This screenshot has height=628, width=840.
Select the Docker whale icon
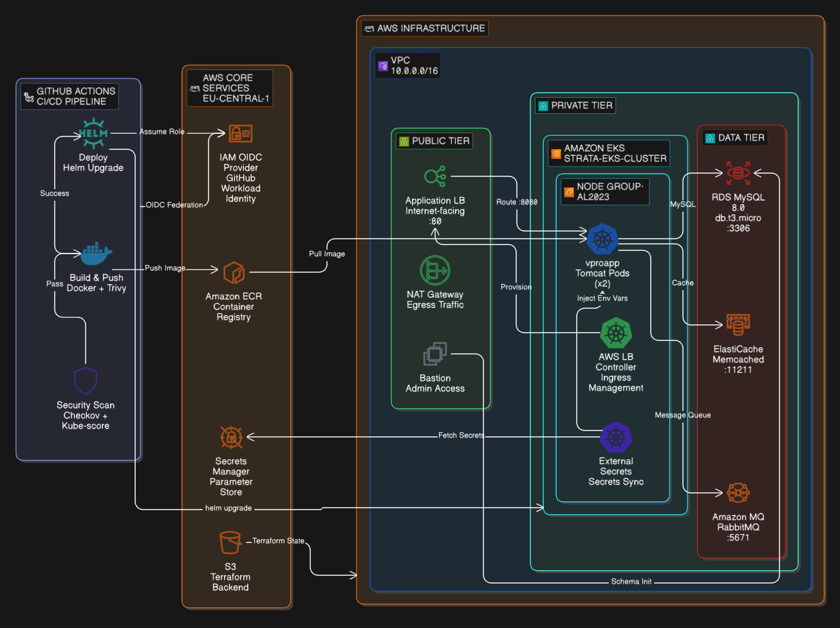click(97, 254)
